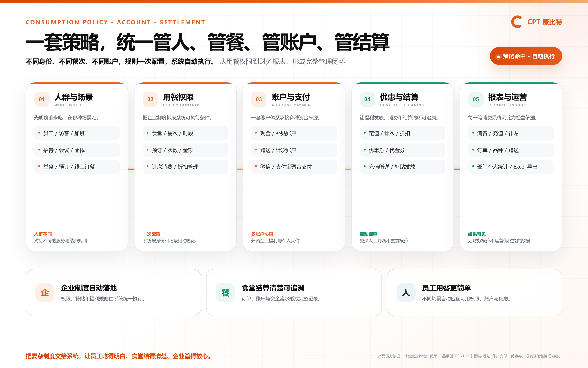Select the 微信 / 支付宝聚合支付 item
Image resolution: width=588 pixels, height=368 pixels.
click(294, 167)
